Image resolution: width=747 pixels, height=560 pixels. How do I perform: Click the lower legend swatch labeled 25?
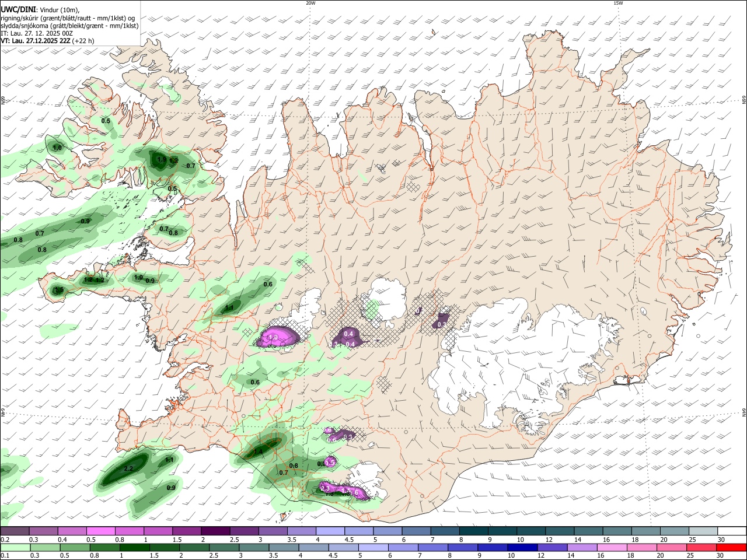tap(701, 547)
